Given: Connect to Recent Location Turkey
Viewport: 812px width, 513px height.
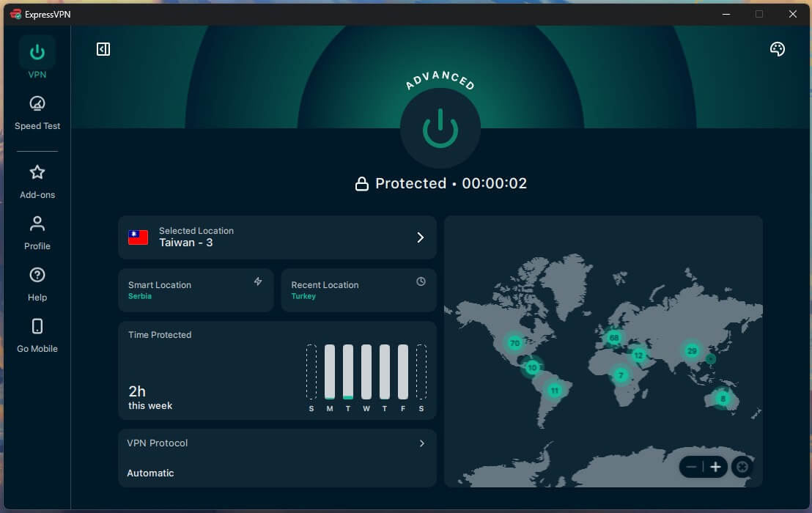Looking at the screenshot, I should [358, 290].
